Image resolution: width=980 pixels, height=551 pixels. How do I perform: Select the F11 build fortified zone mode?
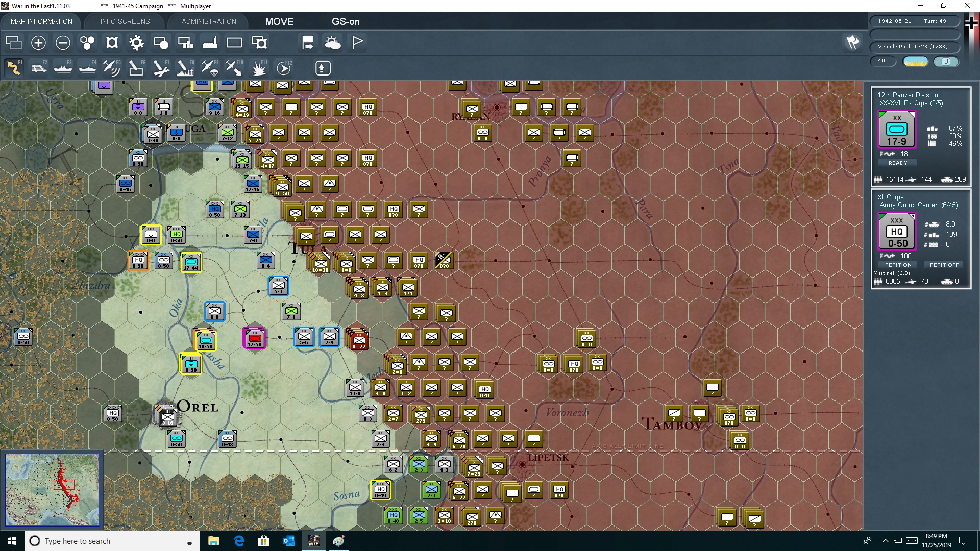click(259, 68)
